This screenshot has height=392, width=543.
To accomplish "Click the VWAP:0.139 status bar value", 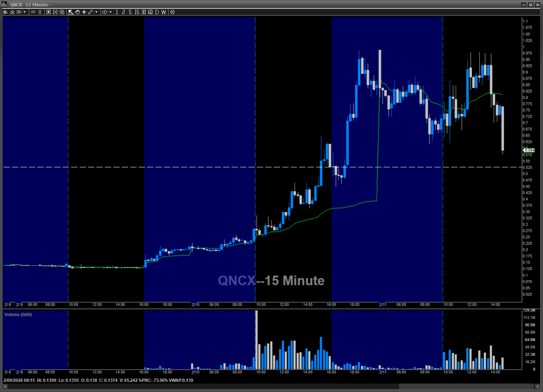I will pos(181,380).
